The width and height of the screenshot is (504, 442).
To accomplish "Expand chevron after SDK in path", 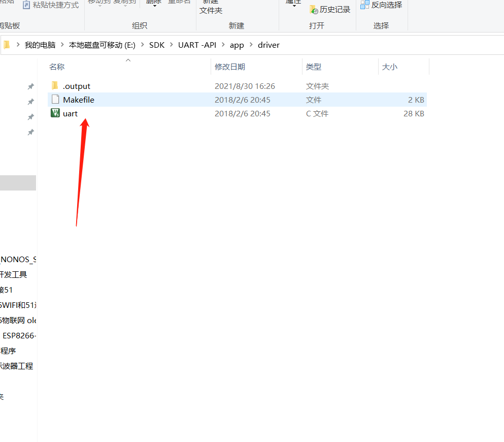I will coord(172,45).
